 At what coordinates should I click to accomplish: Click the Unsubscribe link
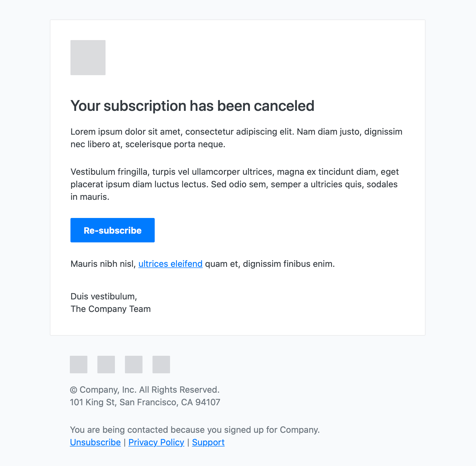(x=95, y=442)
